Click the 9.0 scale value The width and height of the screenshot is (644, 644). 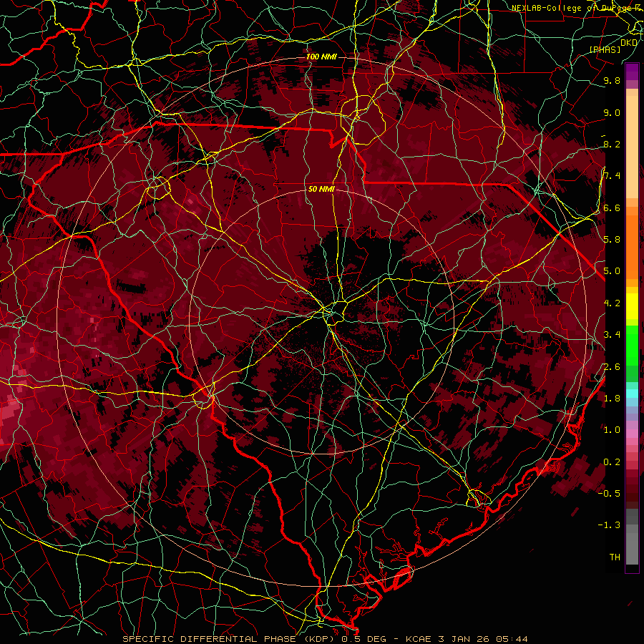[x=612, y=113]
